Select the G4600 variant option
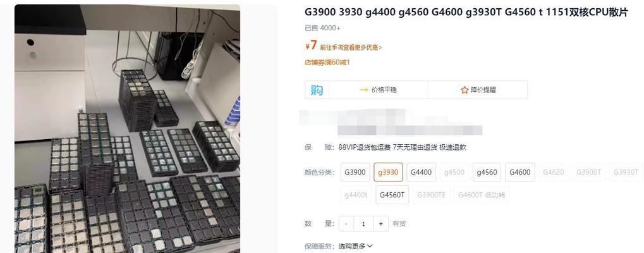 520,172
